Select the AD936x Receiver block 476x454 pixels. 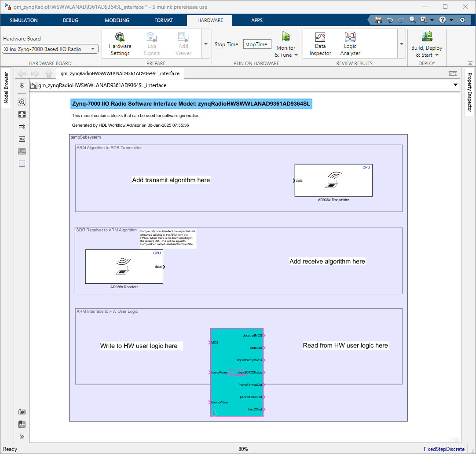click(124, 267)
